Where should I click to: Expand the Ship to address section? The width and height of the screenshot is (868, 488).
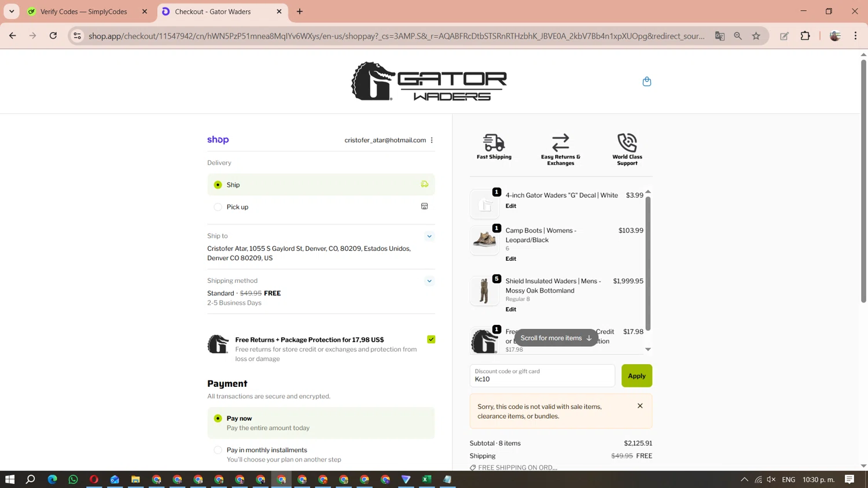tap(429, 236)
